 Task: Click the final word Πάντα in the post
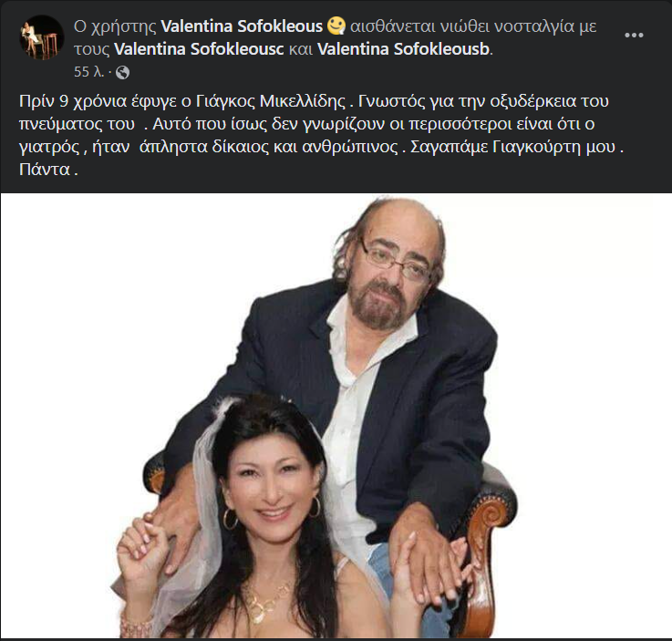[x=45, y=170]
